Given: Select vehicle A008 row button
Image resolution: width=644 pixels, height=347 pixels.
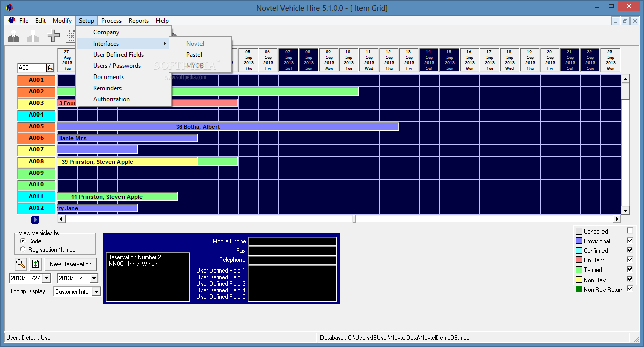Looking at the screenshot, I should [36, 162].
